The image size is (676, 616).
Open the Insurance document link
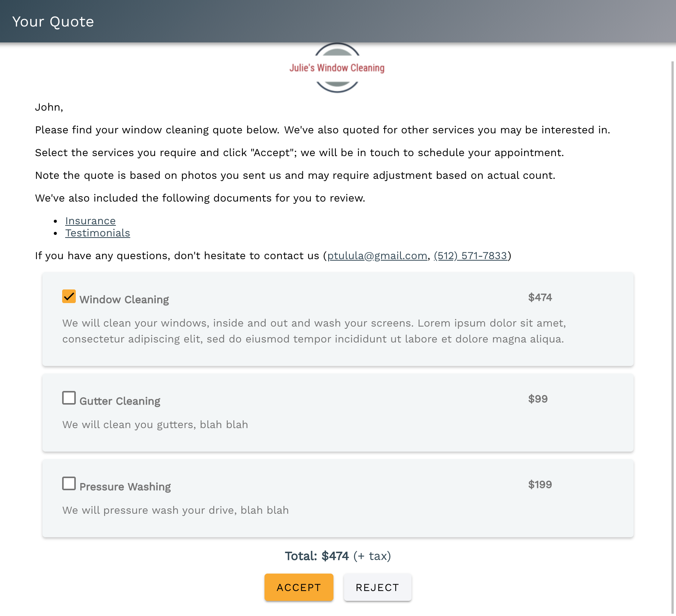click(x=90, y=221)
